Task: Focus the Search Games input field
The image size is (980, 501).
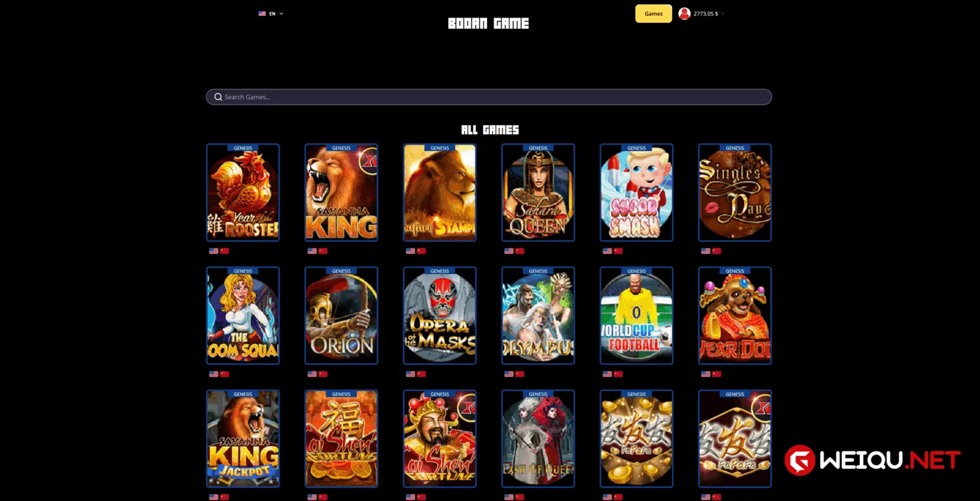Action: pyautogui.click(x=489, y=97)
